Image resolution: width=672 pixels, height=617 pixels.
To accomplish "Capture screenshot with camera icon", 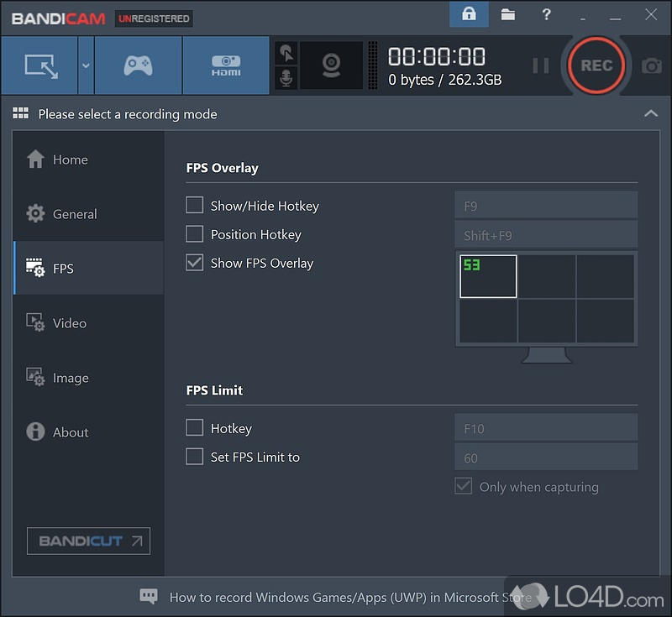I will click(x=652, y=66).
